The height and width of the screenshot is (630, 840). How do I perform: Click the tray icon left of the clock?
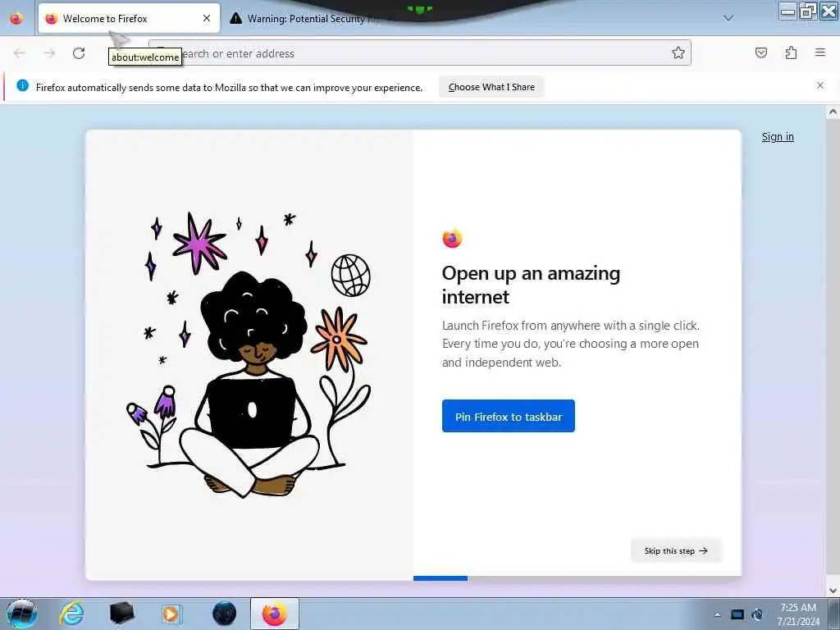click(x=757, y=614)
